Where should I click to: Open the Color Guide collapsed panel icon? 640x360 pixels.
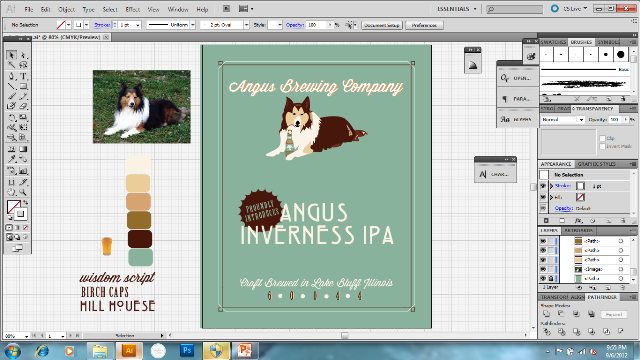[x=473, y=66]
